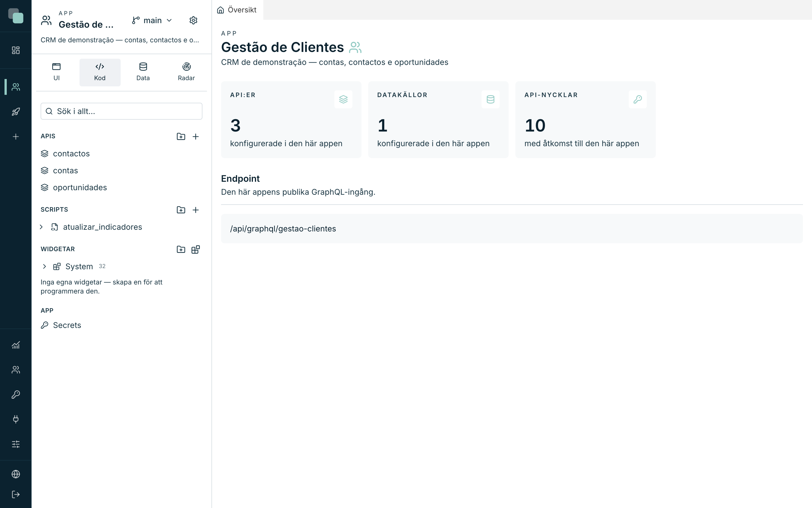
Task: Click the Gestão de ... app name in header
Action: (x=86, y=25)
